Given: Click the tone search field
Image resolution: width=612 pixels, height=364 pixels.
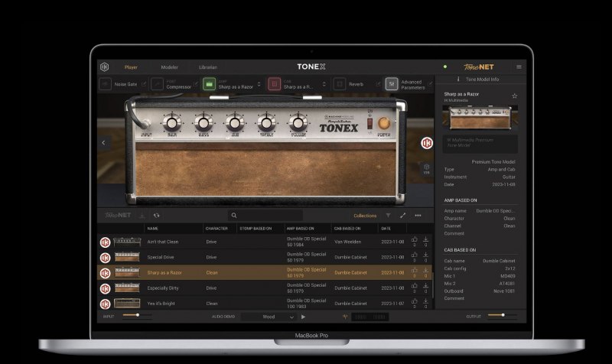Looking at the screenshot, I should [265, 216].
